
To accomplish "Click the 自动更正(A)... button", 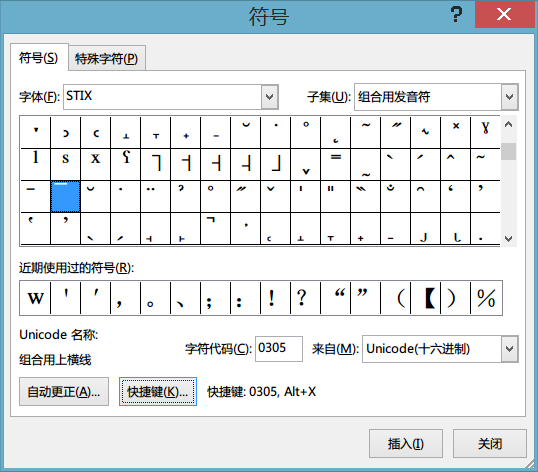I will (x=64, y=392).
